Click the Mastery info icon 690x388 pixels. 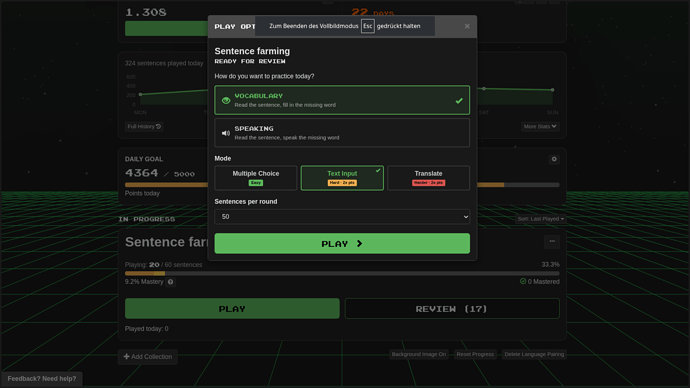pos(170,282)
